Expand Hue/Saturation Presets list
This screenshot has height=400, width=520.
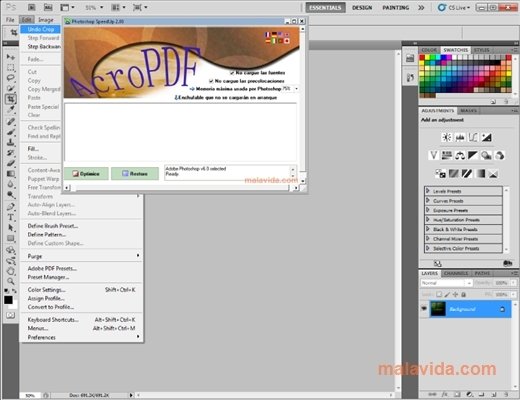click(428, 219)
